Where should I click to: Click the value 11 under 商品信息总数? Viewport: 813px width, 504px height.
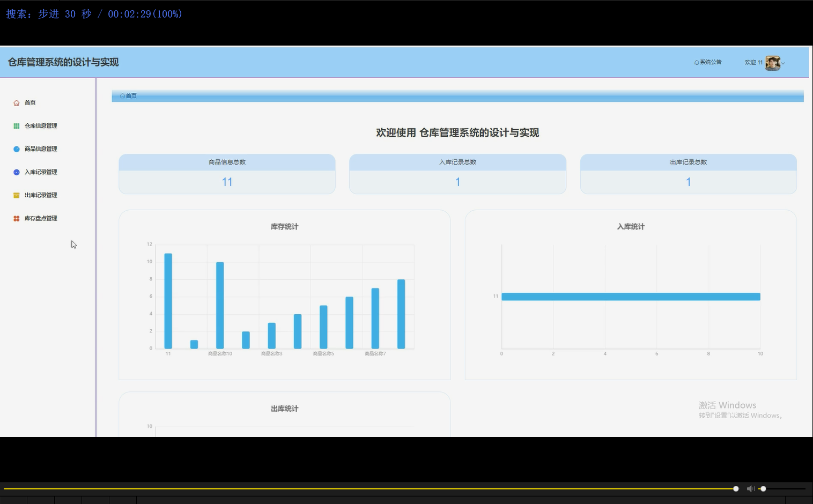coord(227,182)
